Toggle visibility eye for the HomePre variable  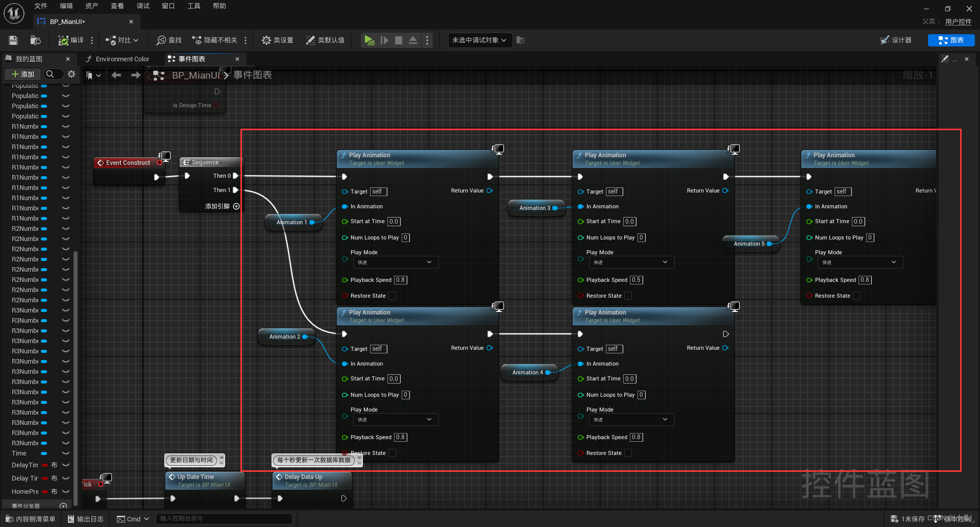click(x=65, y=492)
